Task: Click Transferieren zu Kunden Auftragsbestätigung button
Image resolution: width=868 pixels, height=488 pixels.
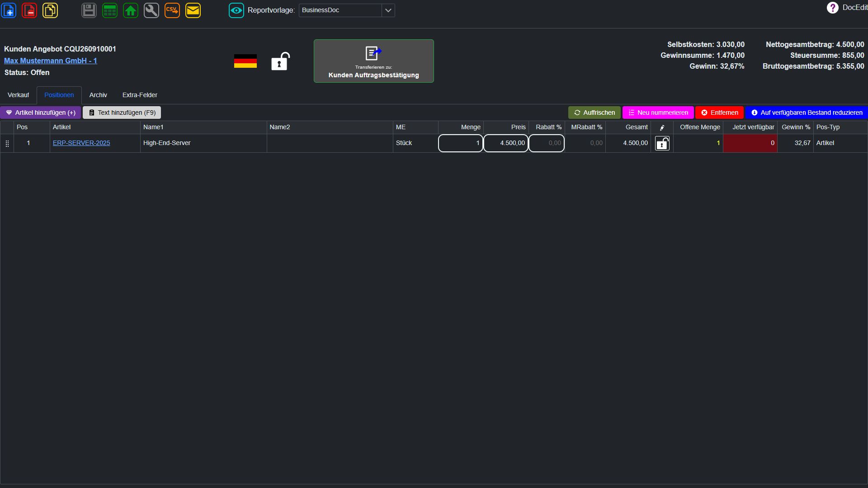Action: pos(374,61)
